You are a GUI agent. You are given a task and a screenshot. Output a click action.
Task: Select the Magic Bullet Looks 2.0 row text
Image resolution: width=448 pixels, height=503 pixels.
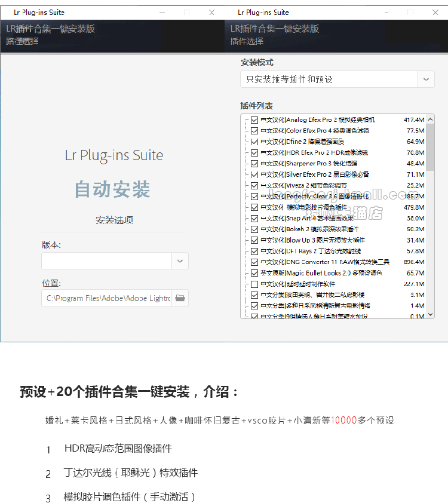pyautogui.click(x=321, y=273)
